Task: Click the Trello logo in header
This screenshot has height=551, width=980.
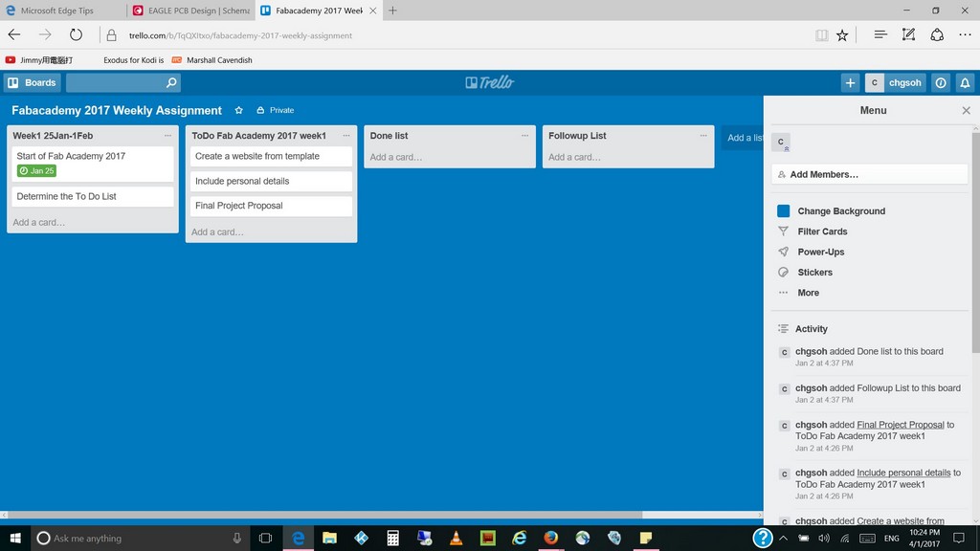Action: click(489, 82)
